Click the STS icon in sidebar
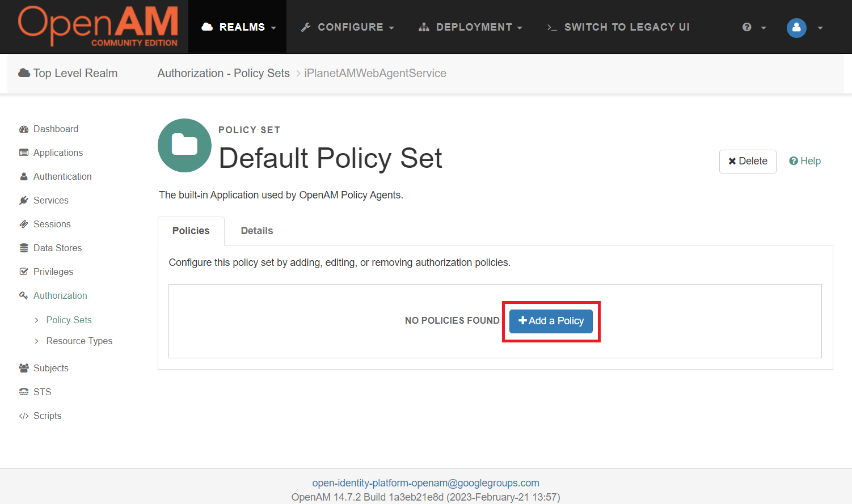Screen dimensions: 852x504 (x=24, y=392)
